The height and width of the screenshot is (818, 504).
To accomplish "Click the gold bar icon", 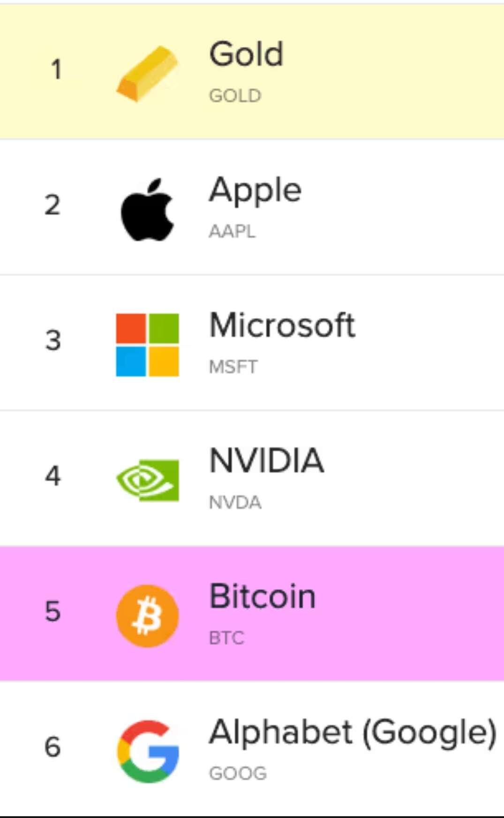I will pyautogui.click(x=147, y=74).
